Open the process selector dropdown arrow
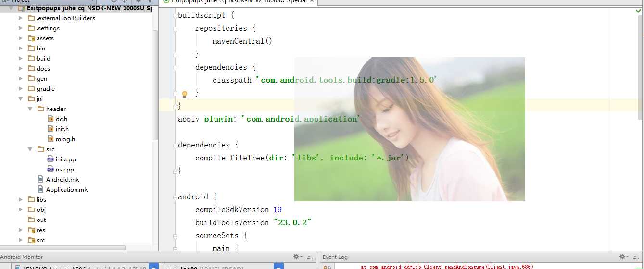Viewport: 644px width, 269px height. tap(278, 267)
